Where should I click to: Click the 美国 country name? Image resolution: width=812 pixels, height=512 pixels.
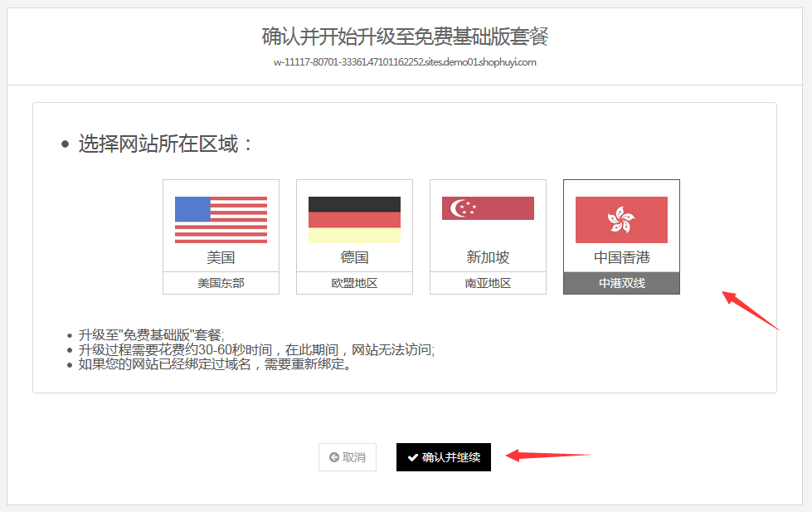coord(221,257)
